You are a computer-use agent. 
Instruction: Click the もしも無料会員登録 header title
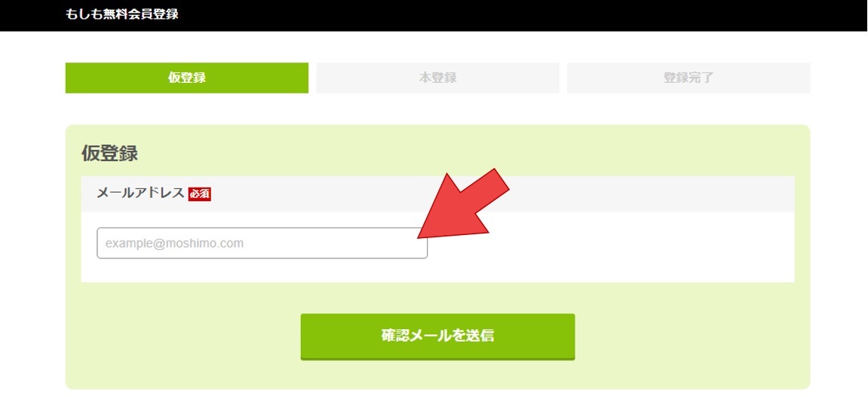coord(121,15)
